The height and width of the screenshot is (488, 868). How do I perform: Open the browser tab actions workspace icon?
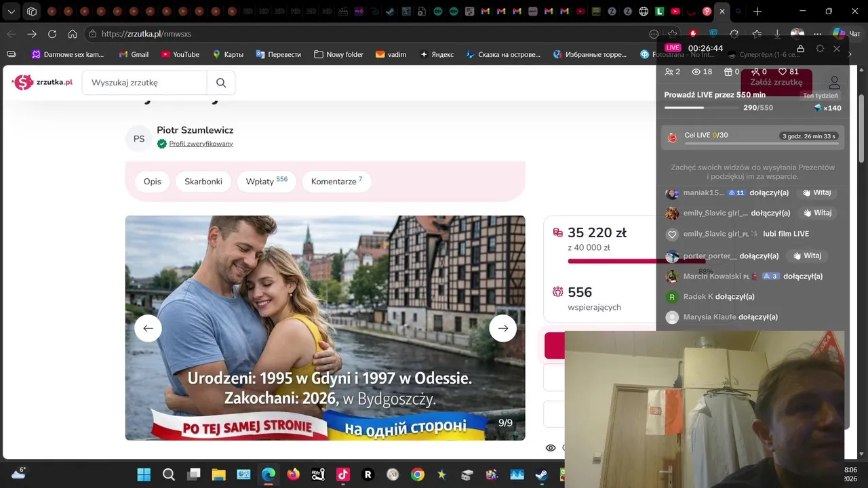[x=31, y=12]
